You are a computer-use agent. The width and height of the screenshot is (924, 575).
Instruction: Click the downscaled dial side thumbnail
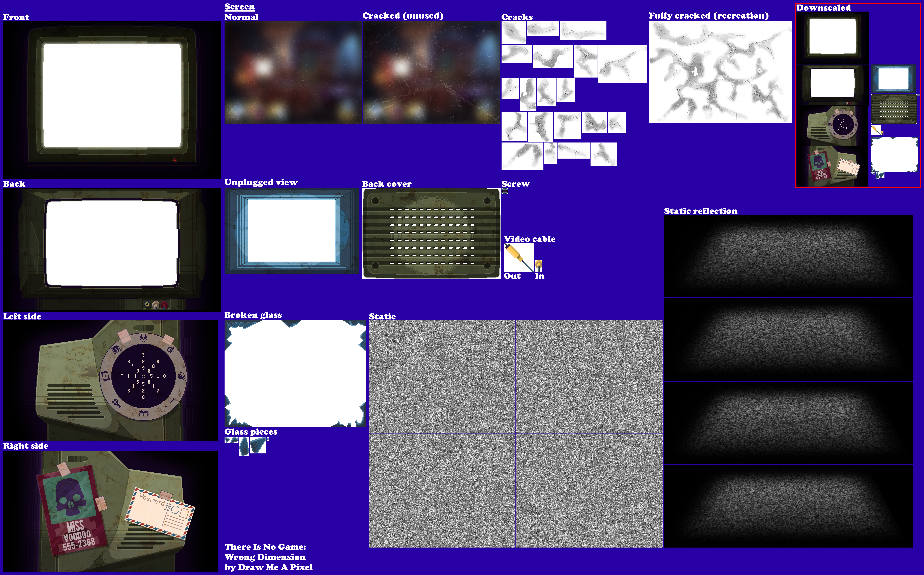pos(833,126)
